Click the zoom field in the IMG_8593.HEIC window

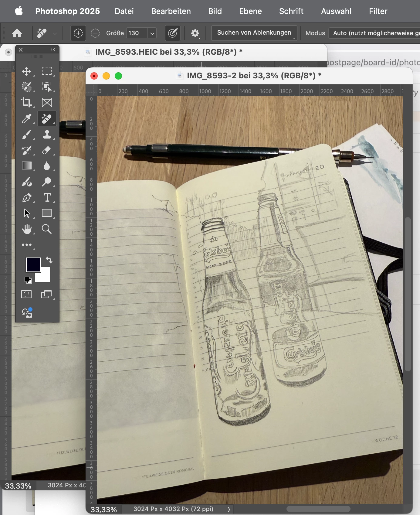[18, 486]
